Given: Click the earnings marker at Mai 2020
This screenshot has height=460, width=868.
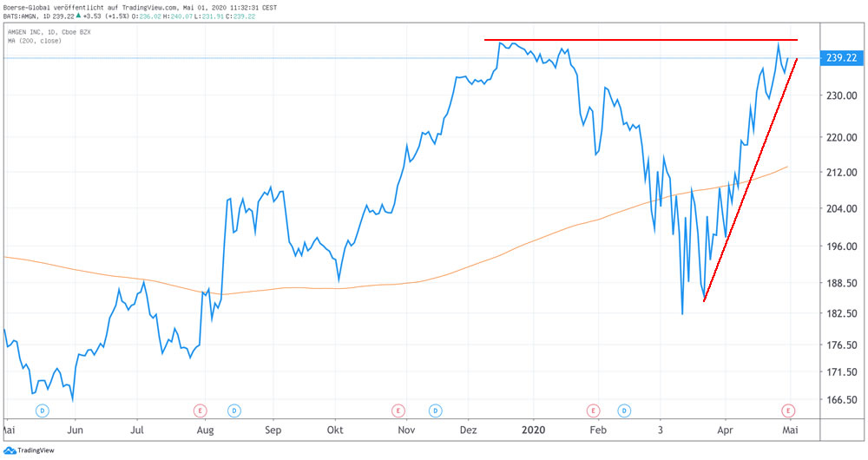Looking at the screenshot, I should pos(789,409).
